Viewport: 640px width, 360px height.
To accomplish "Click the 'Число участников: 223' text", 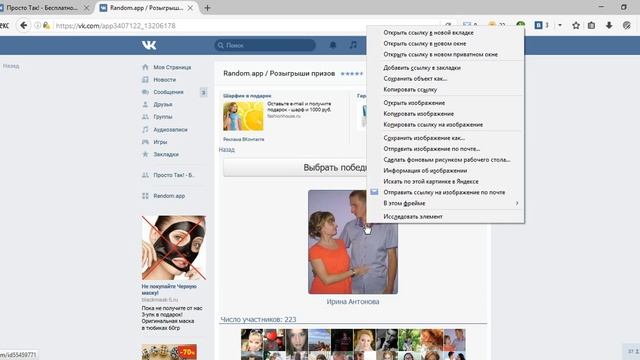I will 258,319.
